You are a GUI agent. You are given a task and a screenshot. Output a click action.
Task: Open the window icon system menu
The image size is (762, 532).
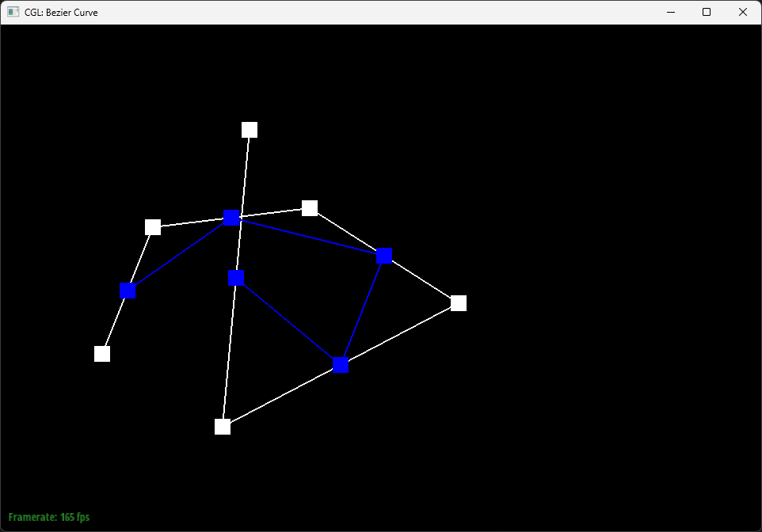[x=13, y=12]
